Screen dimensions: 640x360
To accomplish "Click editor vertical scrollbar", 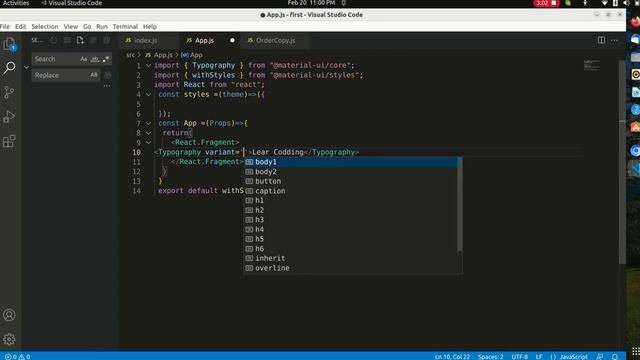I will (622, 162).
